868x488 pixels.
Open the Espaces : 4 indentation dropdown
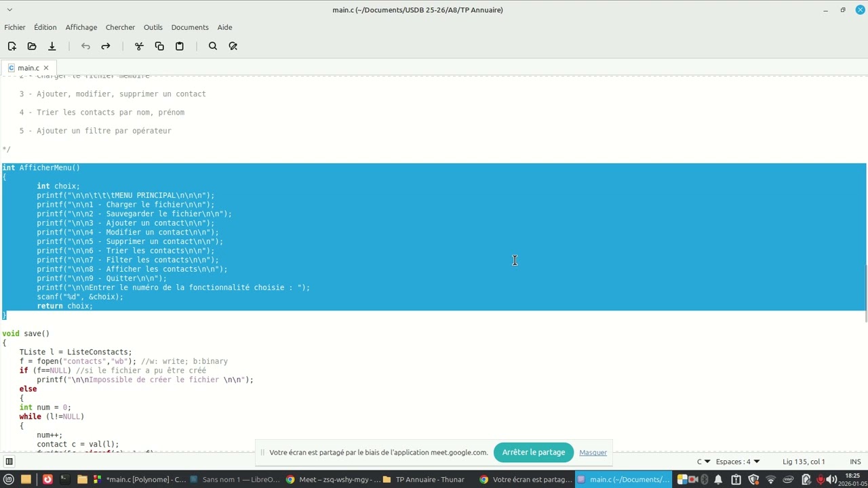click(x=738, y=462)
